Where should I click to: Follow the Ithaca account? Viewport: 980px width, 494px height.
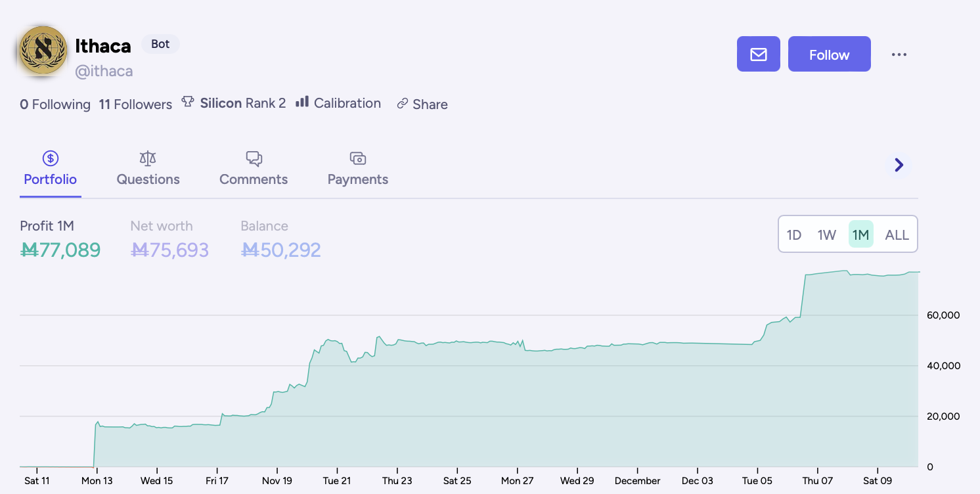[x=830, y=54]
